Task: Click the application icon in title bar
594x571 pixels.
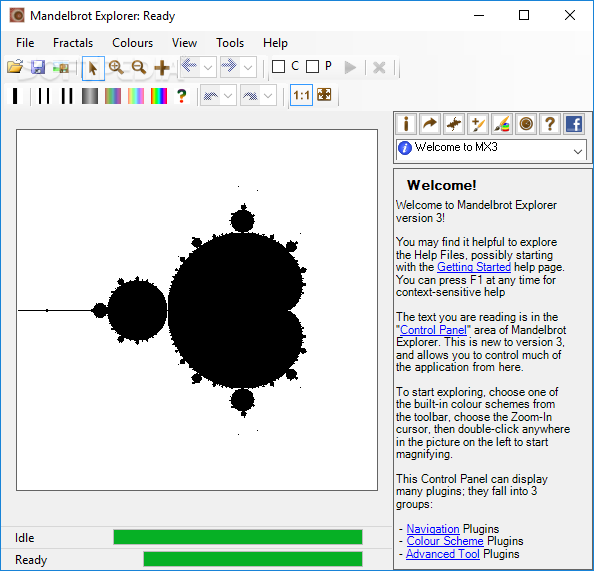Action: (17, 16)
